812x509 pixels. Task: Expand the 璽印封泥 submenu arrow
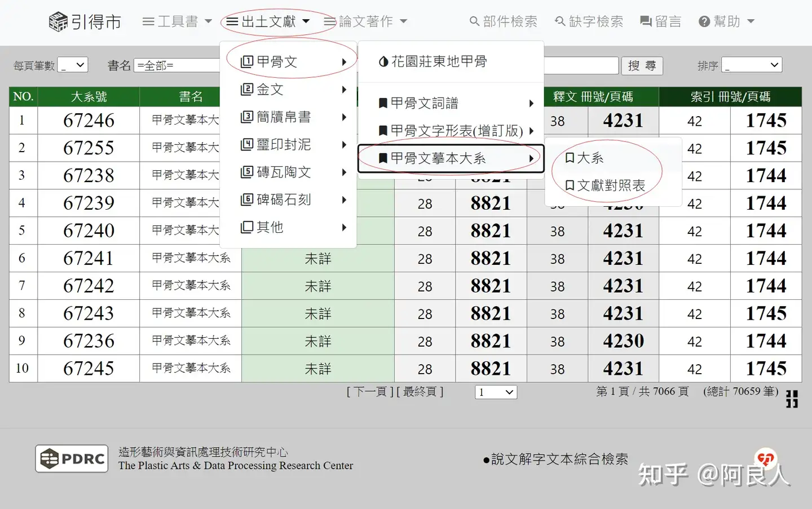click(x=344, y=145)
